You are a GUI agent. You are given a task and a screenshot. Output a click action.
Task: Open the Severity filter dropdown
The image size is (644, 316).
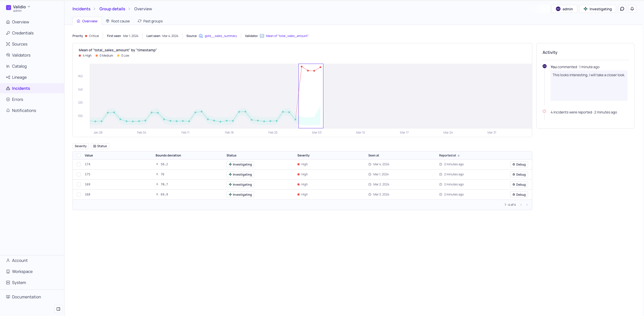point(81,146)
